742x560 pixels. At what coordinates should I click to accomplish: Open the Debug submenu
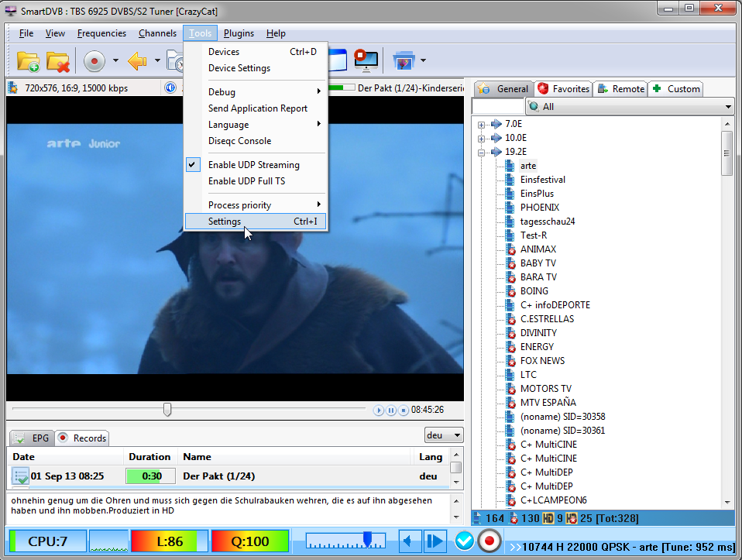pos(256,92)
